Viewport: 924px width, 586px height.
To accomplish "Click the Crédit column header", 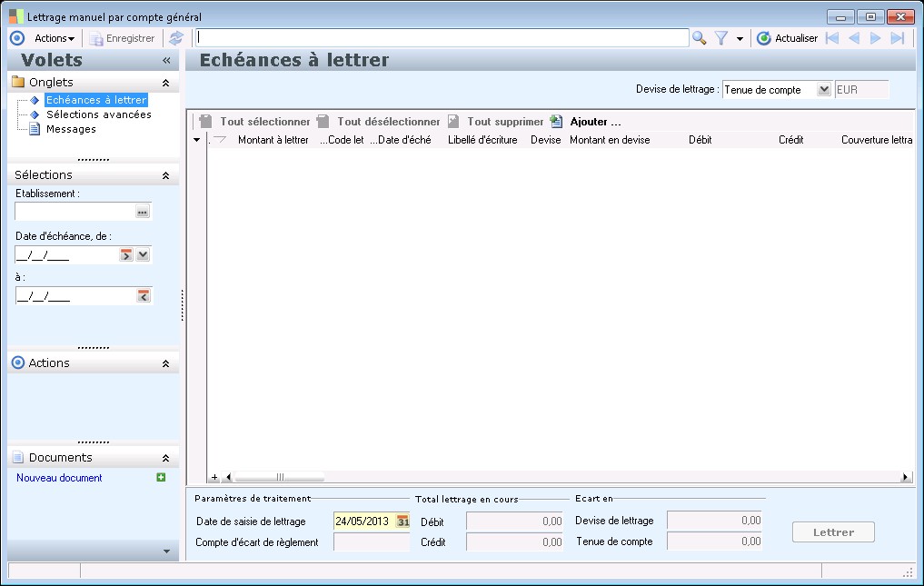I will coord(790,140).
